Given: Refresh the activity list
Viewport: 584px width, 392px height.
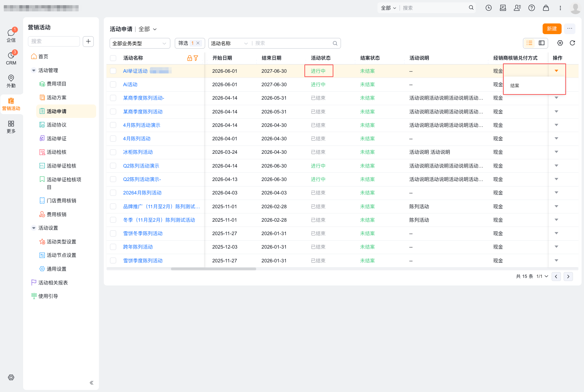Looking at the screenshot, I should [572, 43].
